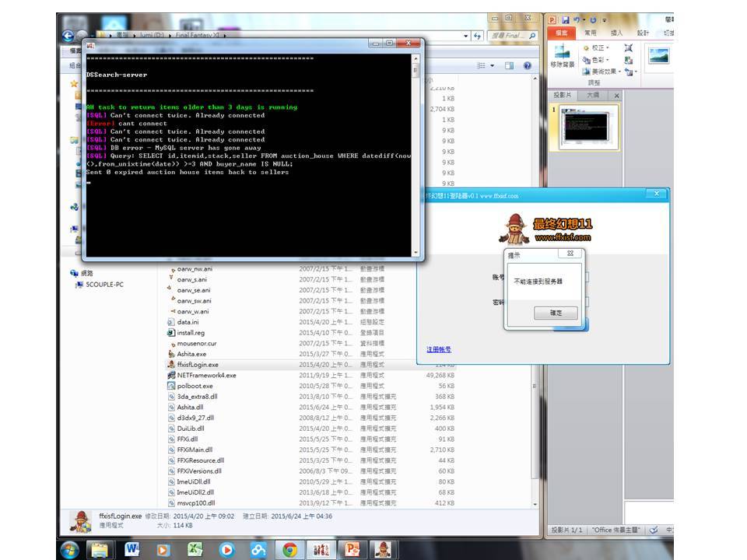Viewport: 747px width, 560px height.
Task: Click the 移除背景 Remove Background button
Action: pos(562,56)
